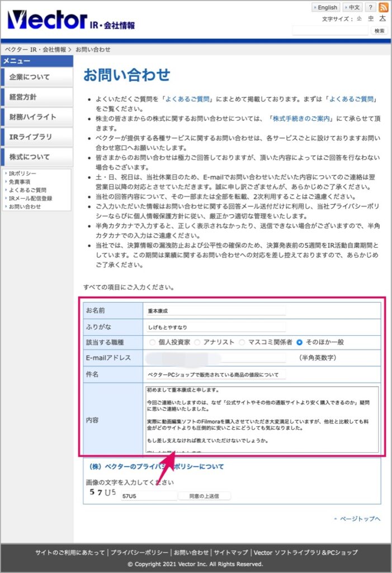Click the 内容 message textarea

(x=262, y=419)
